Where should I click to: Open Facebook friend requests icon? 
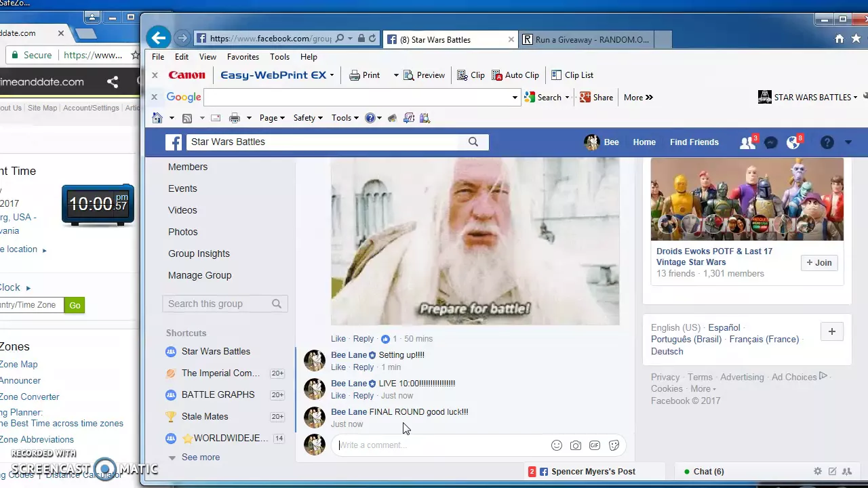tap(747, 142)
